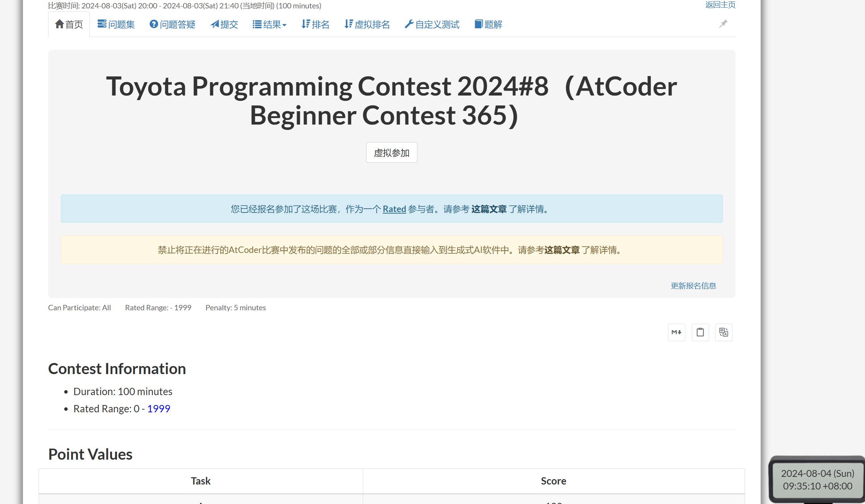Image resolution: width=865 pixels, height=504 pixels.
Task: Click the floating date and time clock widget
Action: click(817, 480)
